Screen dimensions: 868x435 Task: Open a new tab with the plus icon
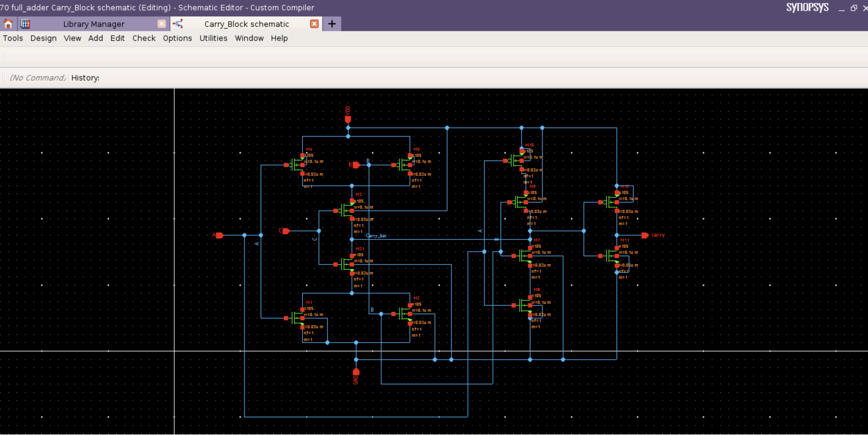click(331, 23)
